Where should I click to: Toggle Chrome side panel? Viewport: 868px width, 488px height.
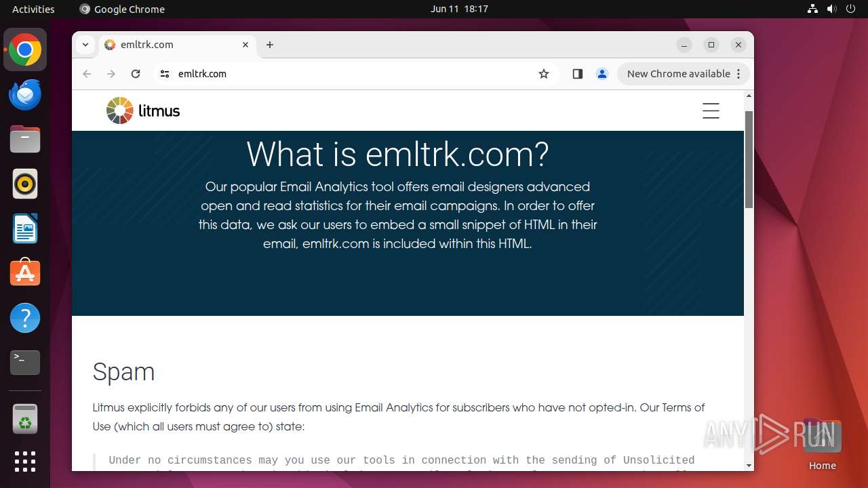(578, 74)
